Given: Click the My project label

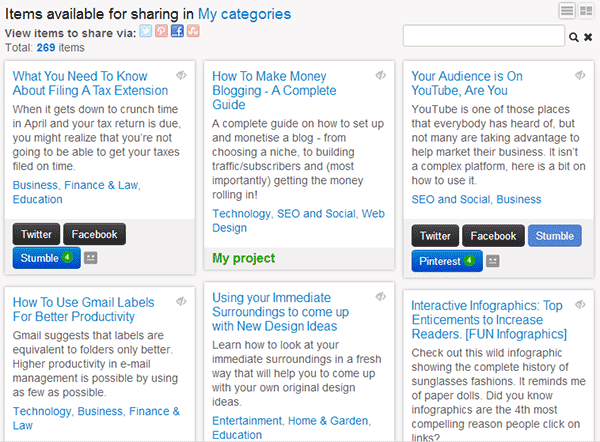Looking at the screenshot, I should (244, 258).
